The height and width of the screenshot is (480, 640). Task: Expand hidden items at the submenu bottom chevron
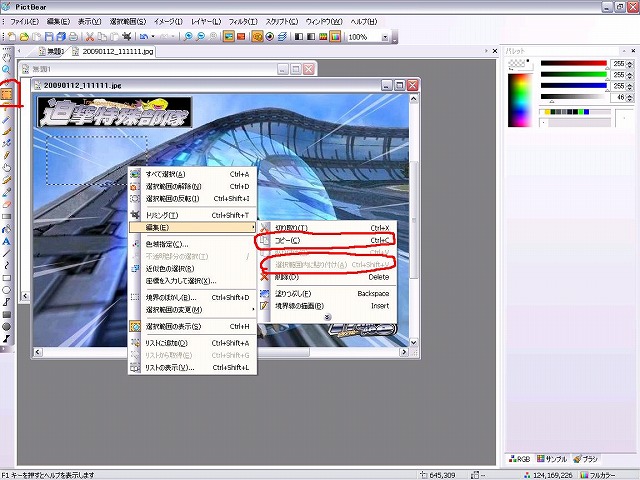[x=327, y=317]
